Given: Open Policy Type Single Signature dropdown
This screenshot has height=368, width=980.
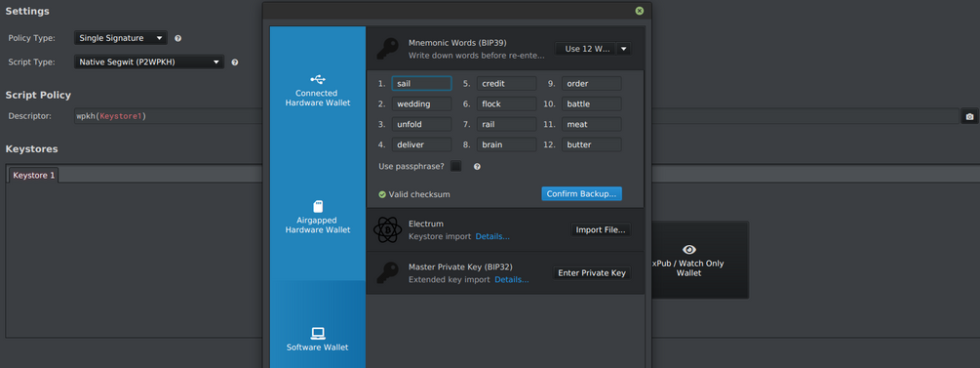Looking at the screenshot, I should [121, 38].
